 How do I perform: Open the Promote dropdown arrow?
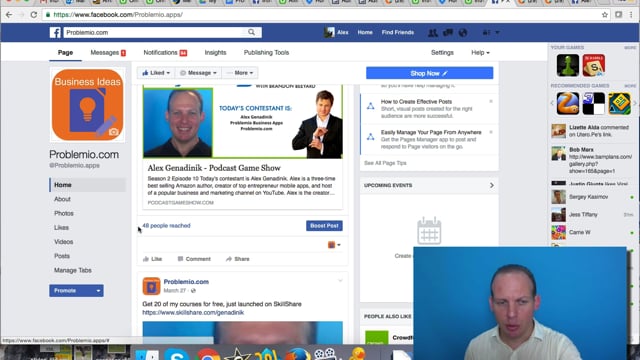[x=98, y=291]
